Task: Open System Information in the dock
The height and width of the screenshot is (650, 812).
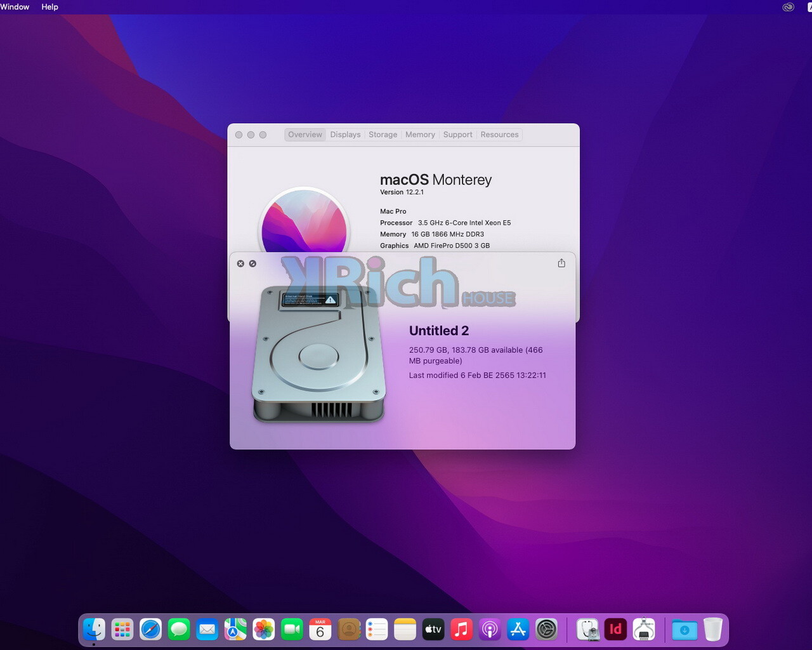Action: pyautogui.click(x=644, y=630)
